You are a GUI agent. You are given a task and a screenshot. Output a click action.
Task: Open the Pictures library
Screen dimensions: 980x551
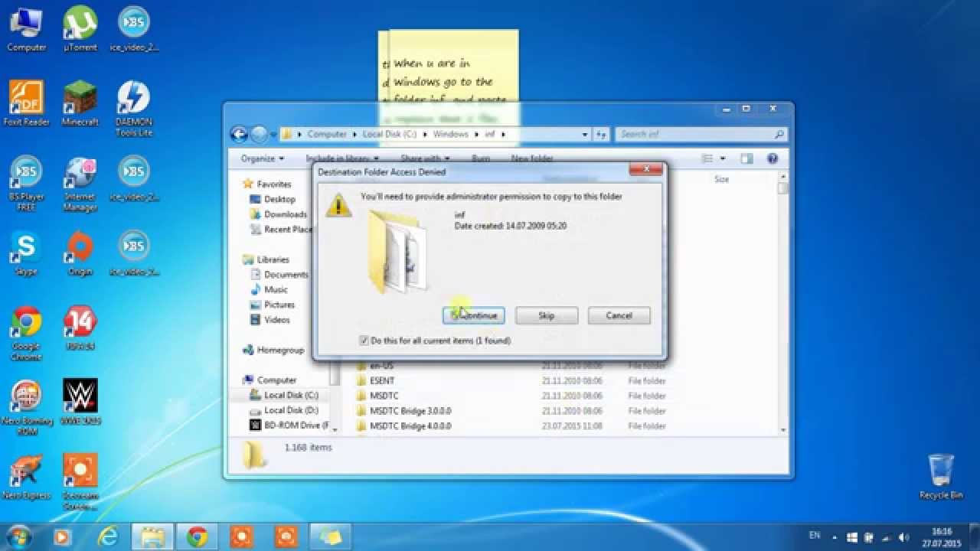279,305
